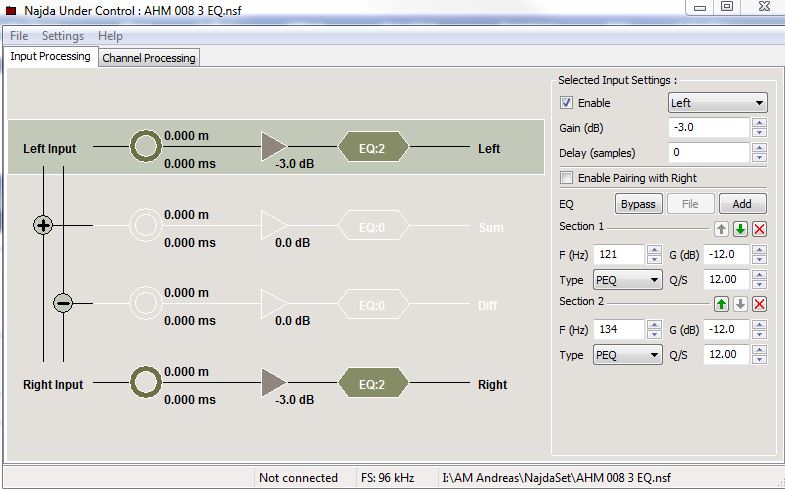785x489 pixels.
Task: Open the Right channel EQ:2 hexagon
Action: 373,383
